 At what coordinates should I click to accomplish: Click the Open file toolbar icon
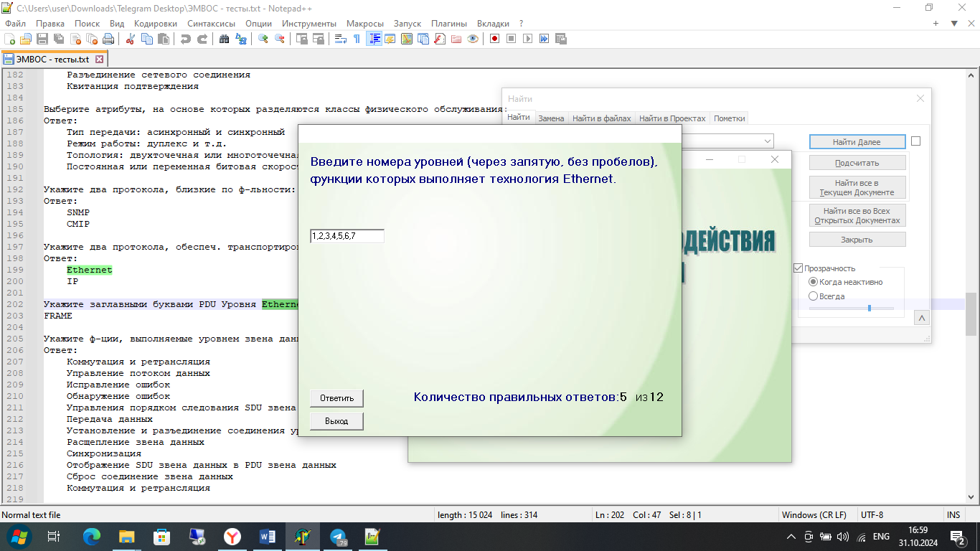click(x=26, y=39)
